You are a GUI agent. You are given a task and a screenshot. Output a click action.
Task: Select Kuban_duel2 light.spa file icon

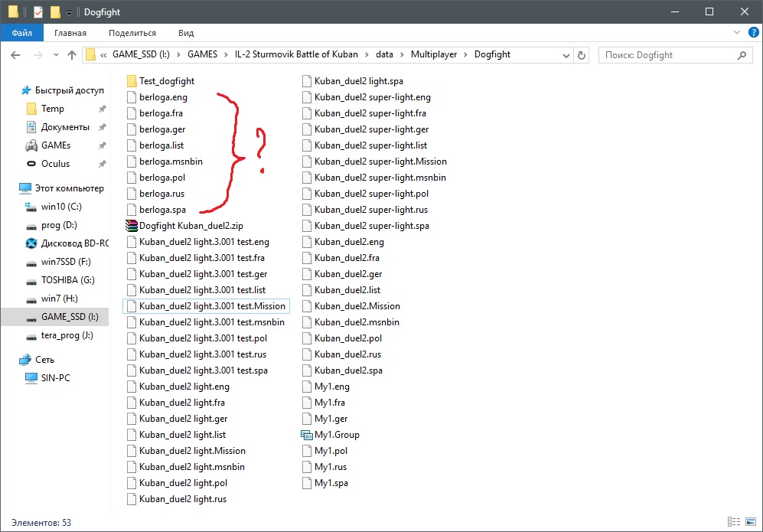(x=307, y=81)
